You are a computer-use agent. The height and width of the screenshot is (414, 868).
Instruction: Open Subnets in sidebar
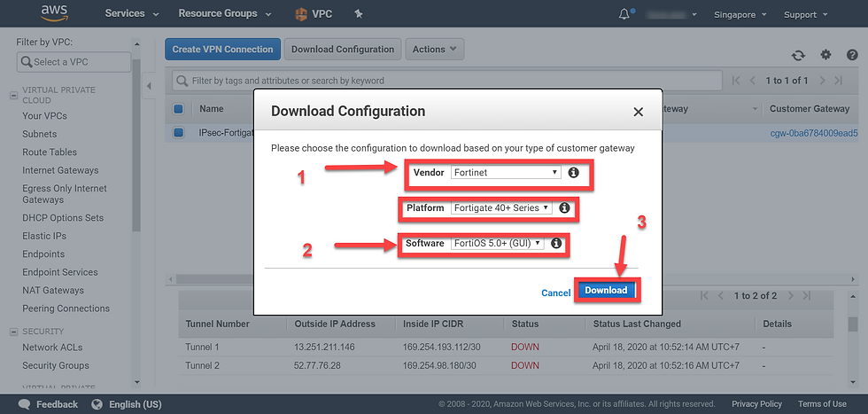(39, 134)
